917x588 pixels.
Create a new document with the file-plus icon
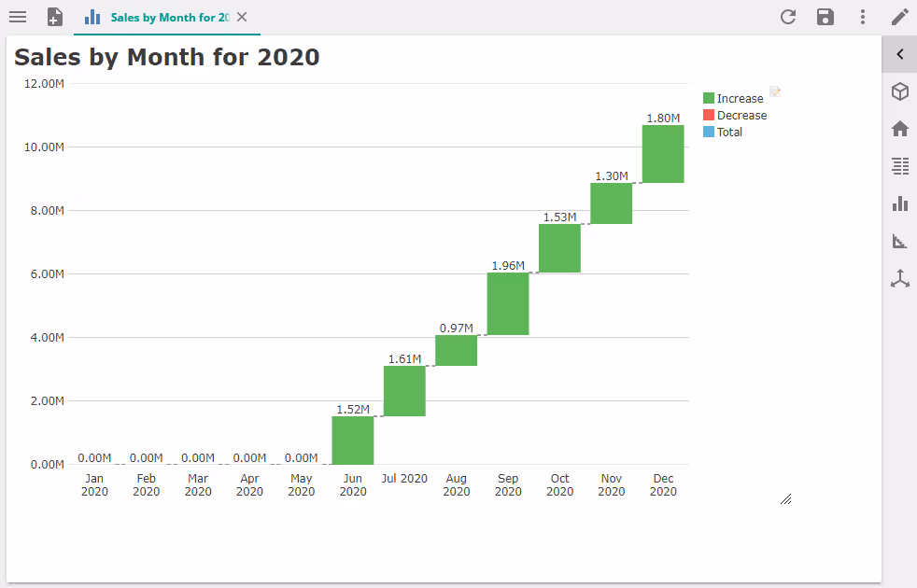tap(55, 17)
